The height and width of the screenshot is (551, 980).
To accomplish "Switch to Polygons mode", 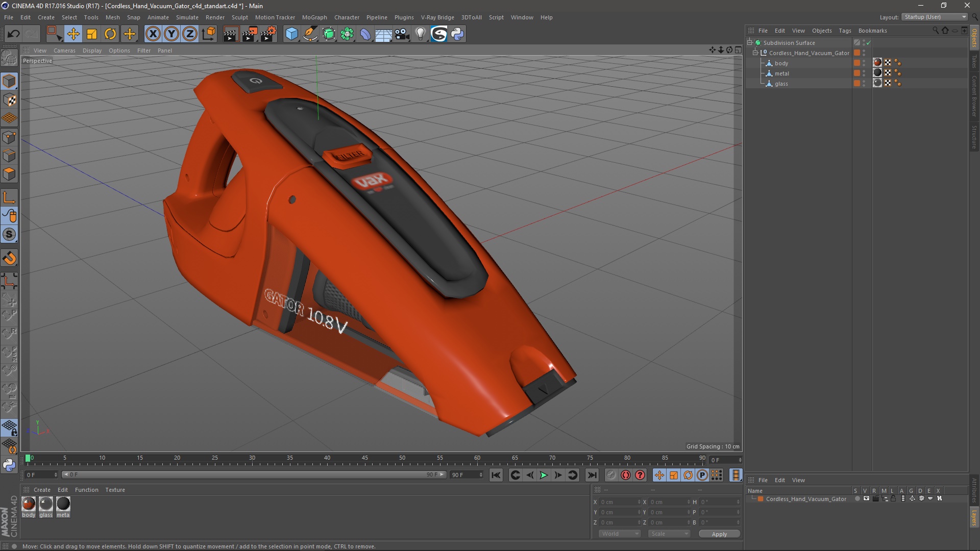I will 9,174.
